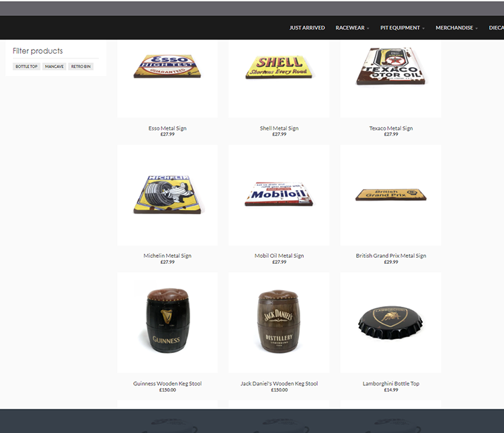Click the Texaco Metal Sign title link
504x433 pixels.
click(391, 128)
